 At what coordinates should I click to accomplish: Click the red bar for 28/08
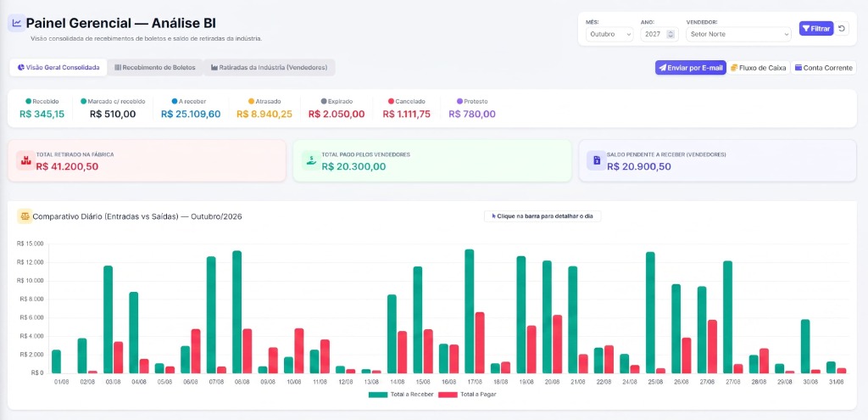[764, 361]
